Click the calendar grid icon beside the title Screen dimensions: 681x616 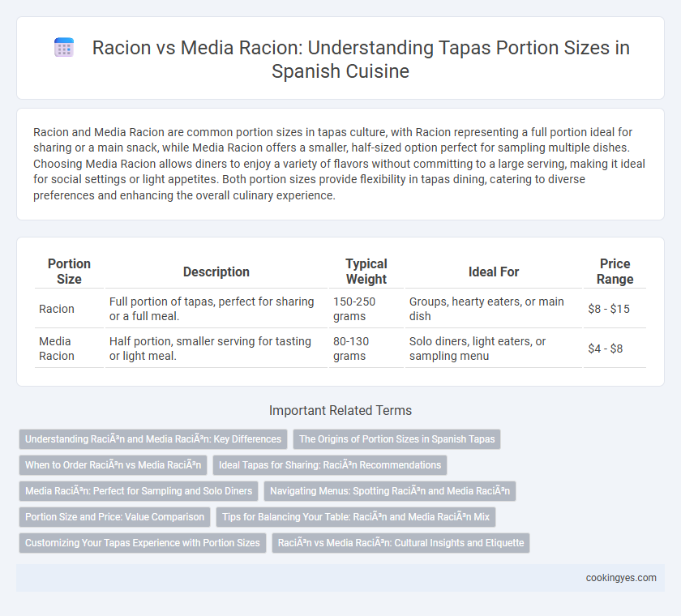coord(64,48)
